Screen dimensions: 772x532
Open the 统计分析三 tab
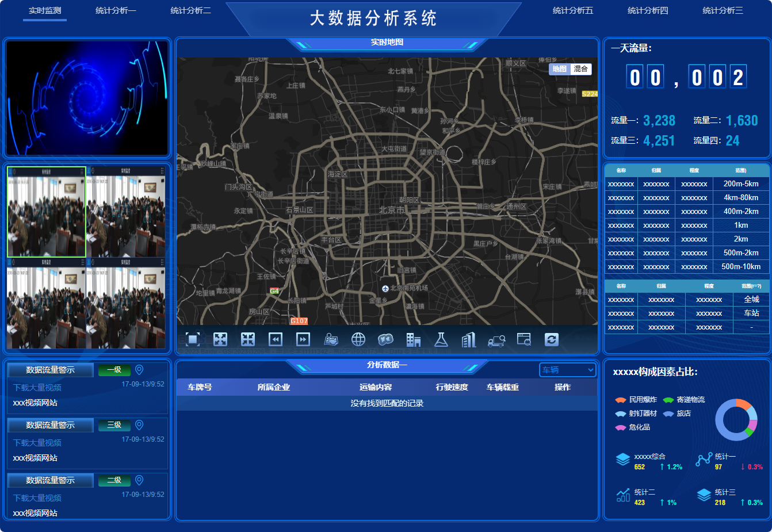pos(723,11)
